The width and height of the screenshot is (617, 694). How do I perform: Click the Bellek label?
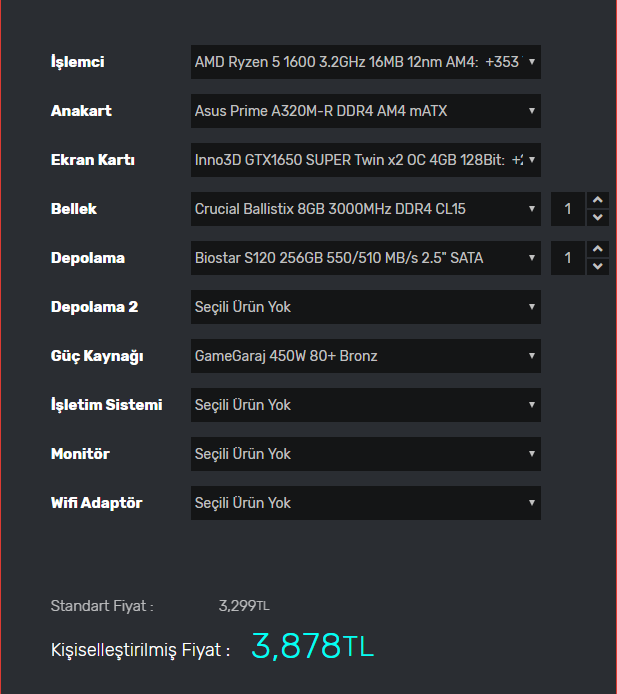74,209
